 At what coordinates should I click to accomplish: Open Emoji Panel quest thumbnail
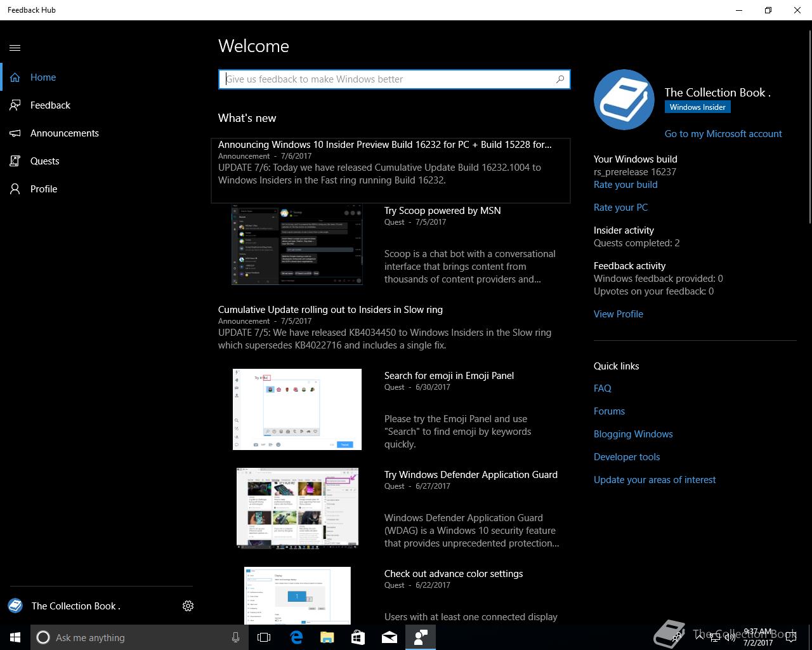click(x=297, y=409)
